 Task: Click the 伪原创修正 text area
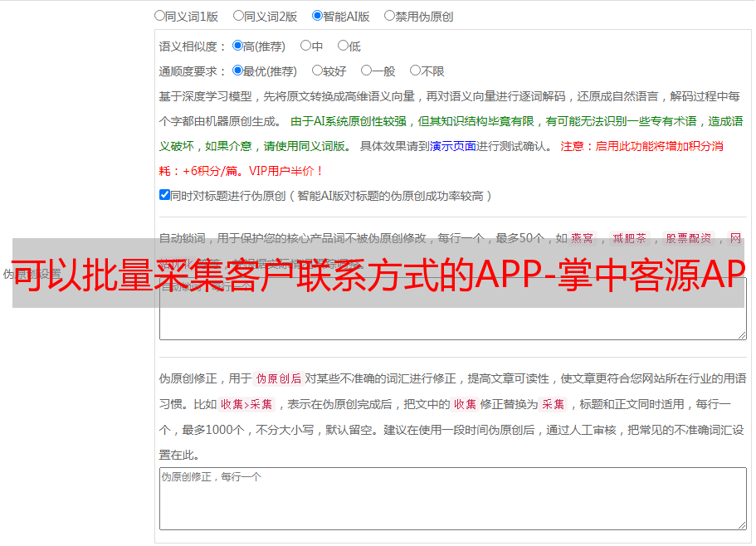(x=452, y=498)
